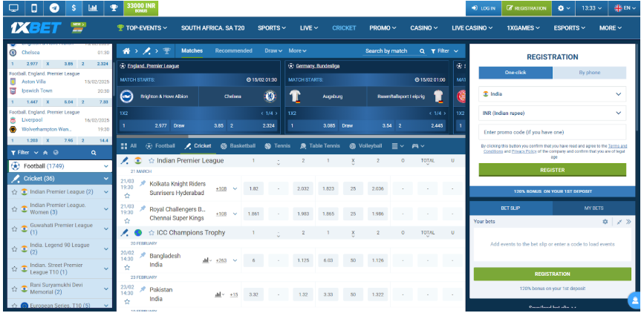Click the trophy breadcrumb icon

tap(166, 51)
